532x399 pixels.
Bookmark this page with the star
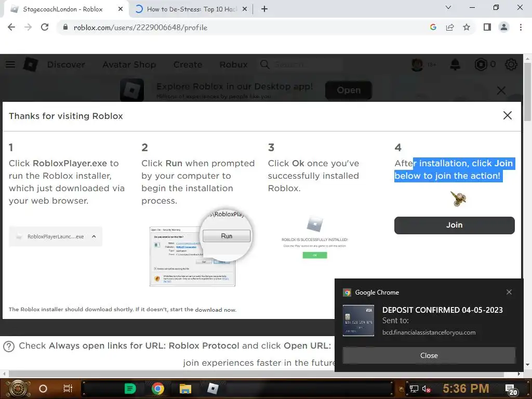(x=467, y=28)
